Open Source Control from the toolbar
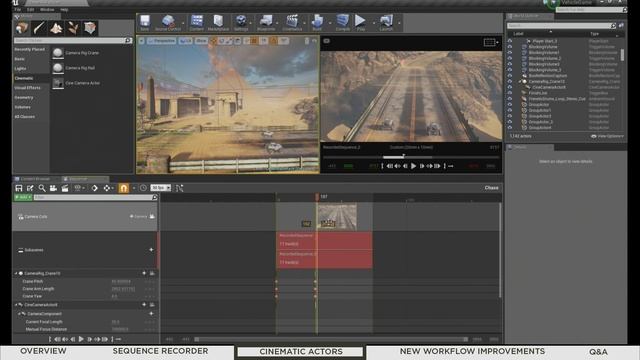This screenshot has width=640, height=360. point(168,22)
